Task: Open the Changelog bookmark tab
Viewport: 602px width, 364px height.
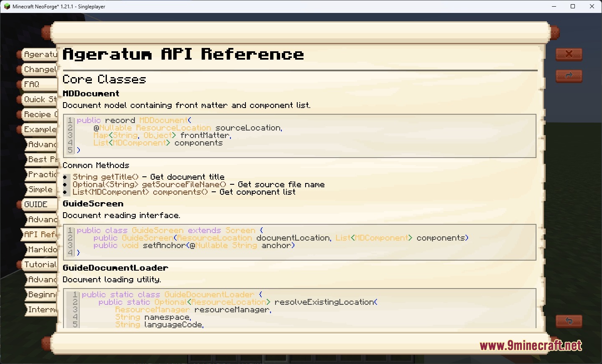Action: pyautogui.click(x=38, y=70)
